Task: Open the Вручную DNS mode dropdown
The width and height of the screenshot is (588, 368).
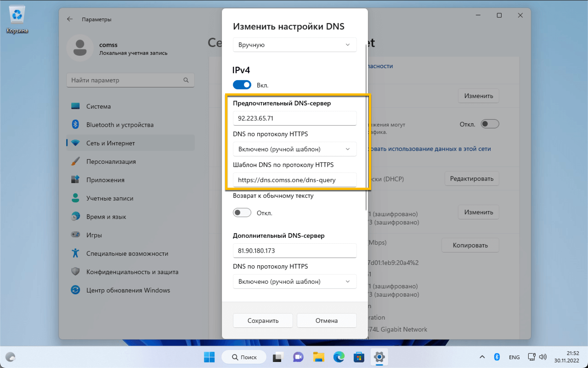Action: [294, 45]
